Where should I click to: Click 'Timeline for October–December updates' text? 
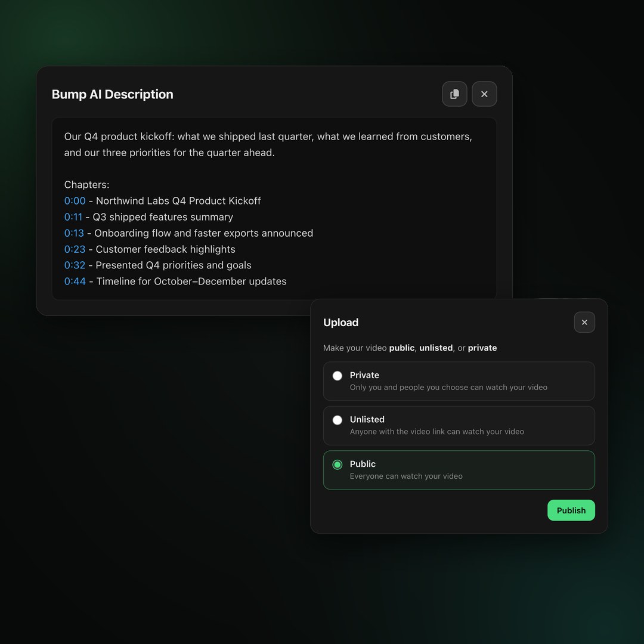pyautogui.click(x=191, y=281)
